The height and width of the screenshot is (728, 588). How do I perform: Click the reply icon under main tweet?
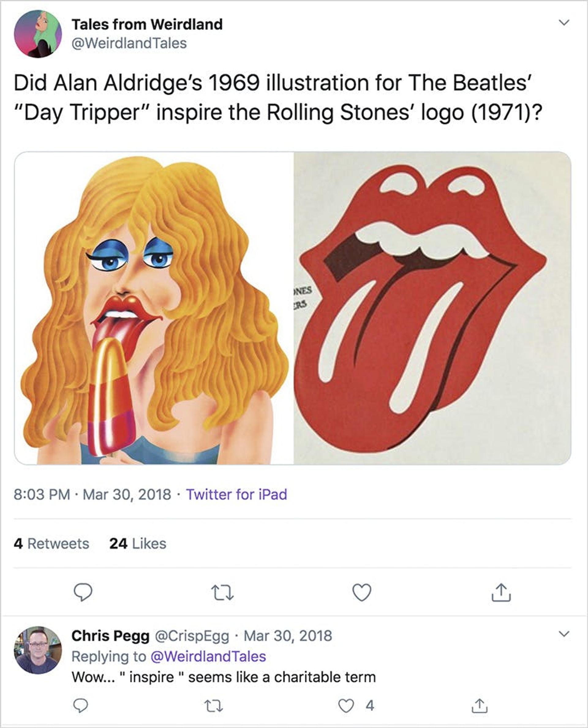point(83,592)
